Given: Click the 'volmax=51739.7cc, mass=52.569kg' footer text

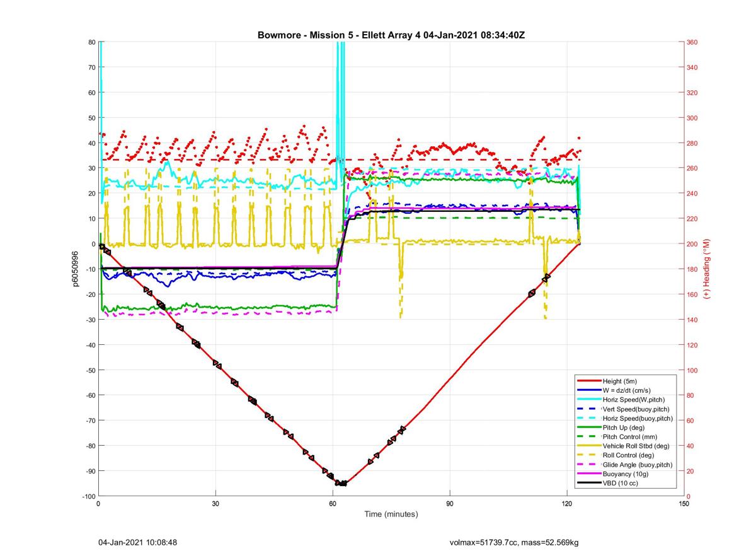Looking at the screenshot, I should click(x=514, y=542).
